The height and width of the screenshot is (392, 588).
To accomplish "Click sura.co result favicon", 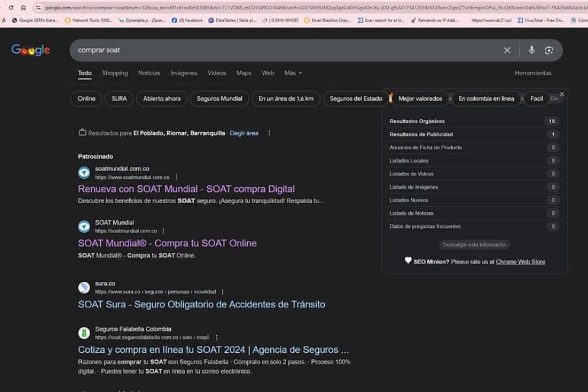I will point(84,287).
